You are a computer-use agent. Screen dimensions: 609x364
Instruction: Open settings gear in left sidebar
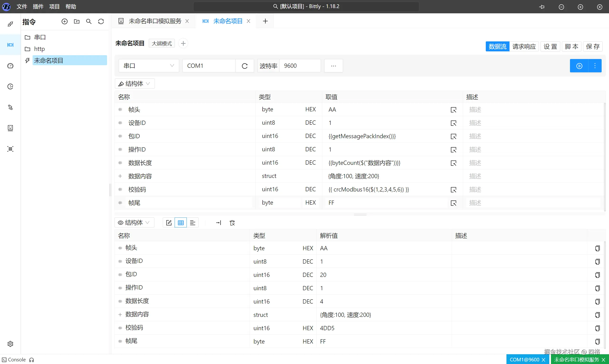point(10,344)
